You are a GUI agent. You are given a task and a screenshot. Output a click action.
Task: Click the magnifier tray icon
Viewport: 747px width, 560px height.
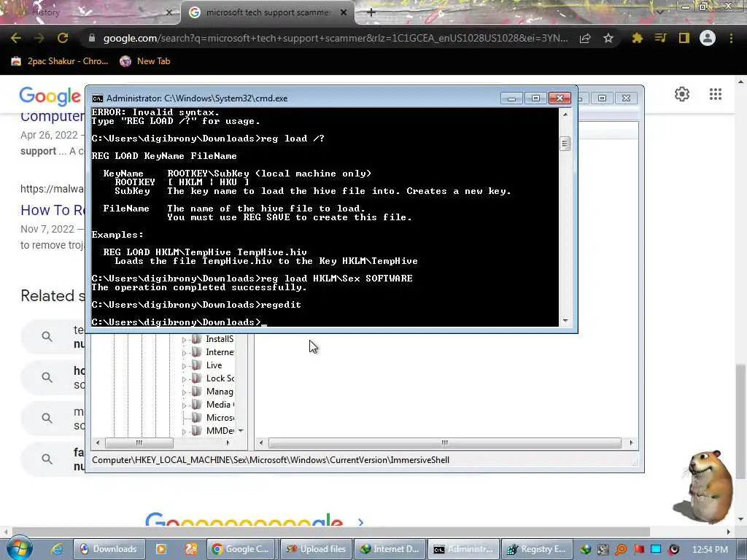(x=621, y=550)
